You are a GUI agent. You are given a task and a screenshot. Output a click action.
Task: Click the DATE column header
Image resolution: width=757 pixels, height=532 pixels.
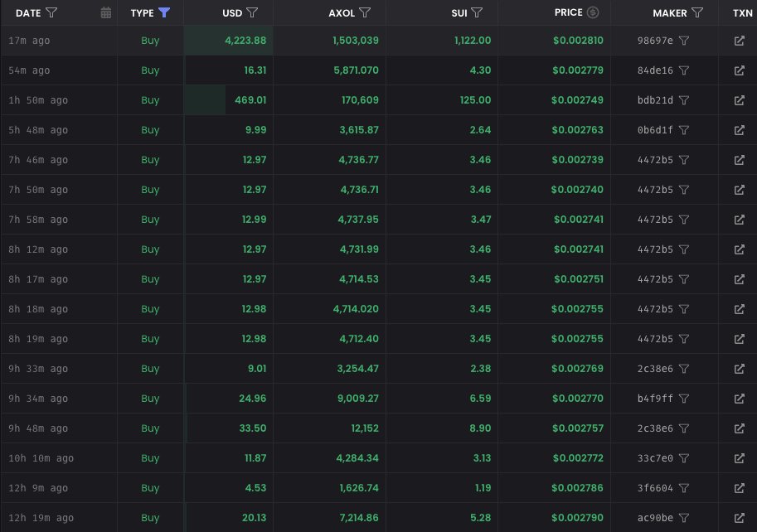pos(28,13)
